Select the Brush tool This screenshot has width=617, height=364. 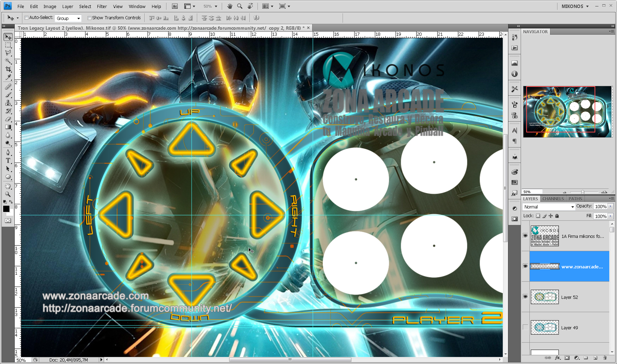(x=8, y=95)
